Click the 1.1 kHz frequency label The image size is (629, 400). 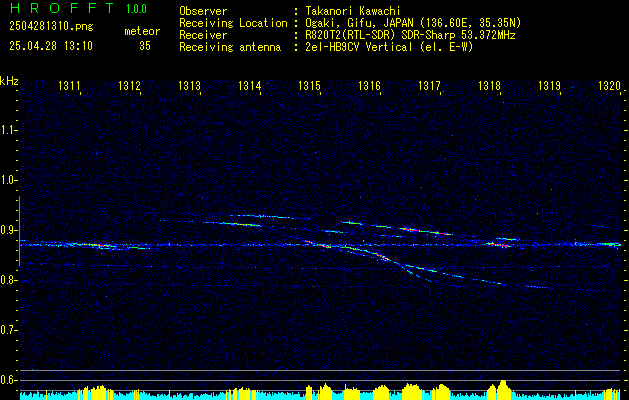pyautogui.click(x=8, y=130)
